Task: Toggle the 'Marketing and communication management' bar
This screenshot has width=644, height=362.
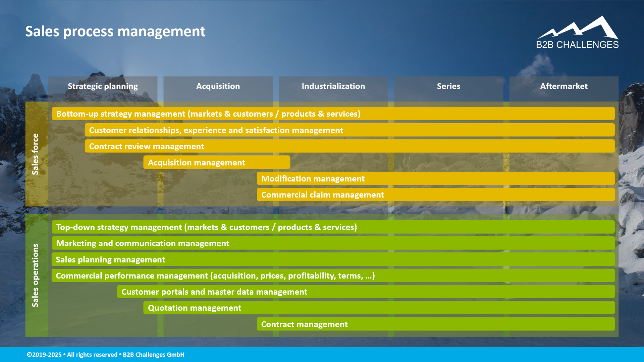Action: click(143, 243)
